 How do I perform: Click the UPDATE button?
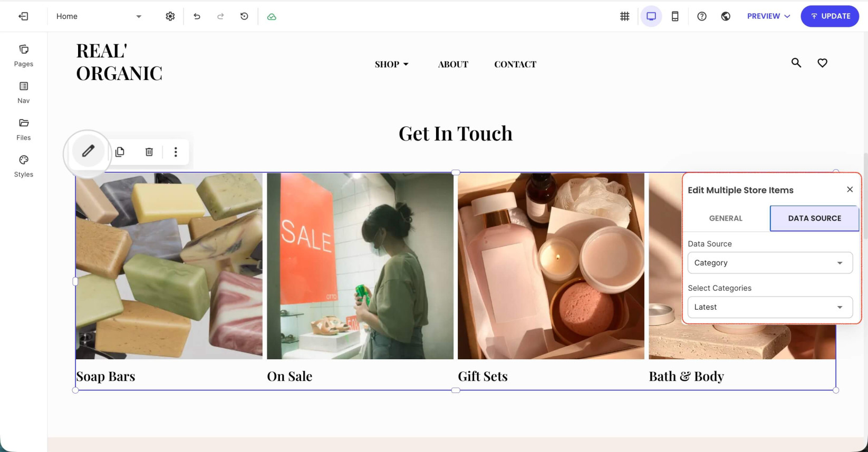coord(830,16)
